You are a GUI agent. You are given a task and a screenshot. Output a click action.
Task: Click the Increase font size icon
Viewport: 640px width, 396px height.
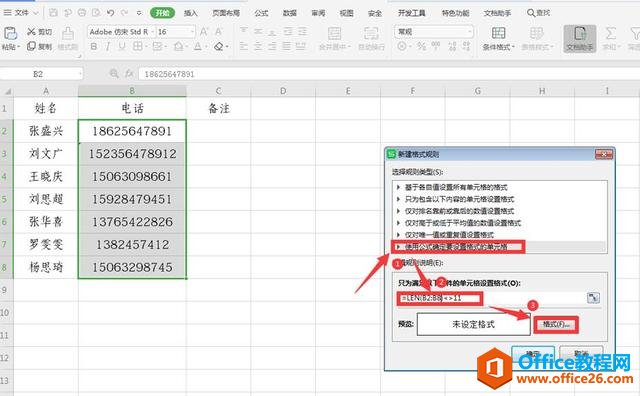[204, 31]
